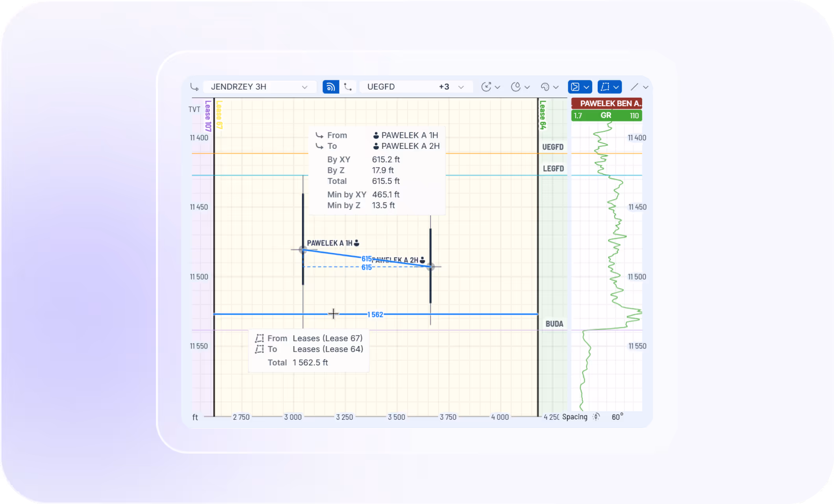
Task: Toggle the blue lease polygon tool button
Action: click(x=605, y=87)
